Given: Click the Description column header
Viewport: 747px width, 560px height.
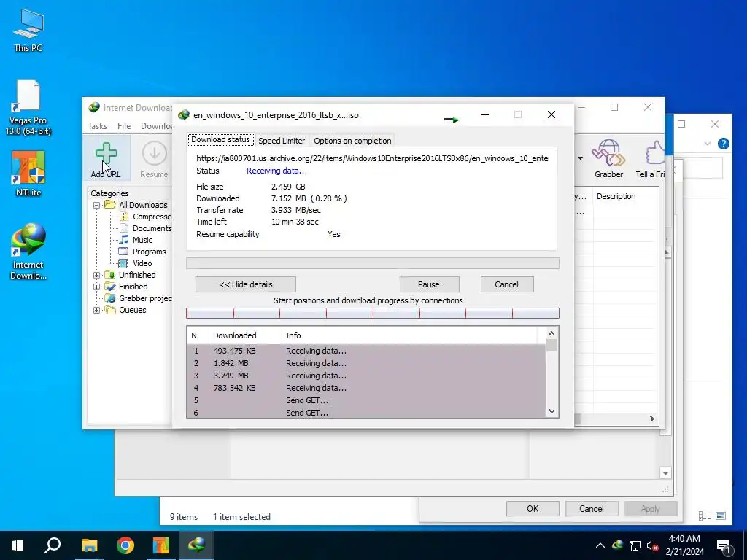Looking at the screenshot, I should [x=625, y=196].
